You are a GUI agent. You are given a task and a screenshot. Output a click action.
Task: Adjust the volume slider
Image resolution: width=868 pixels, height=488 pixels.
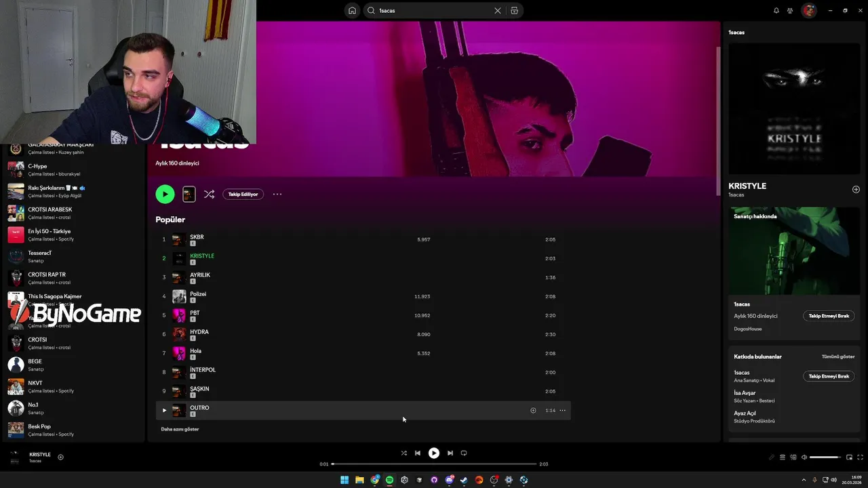825,457
